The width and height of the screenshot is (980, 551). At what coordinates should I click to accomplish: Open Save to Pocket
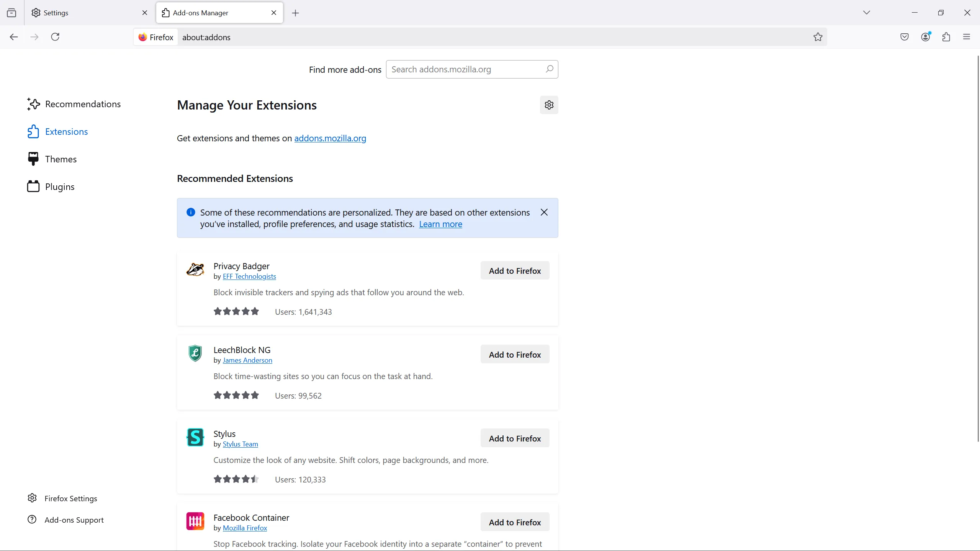click(x=905, y=37)
